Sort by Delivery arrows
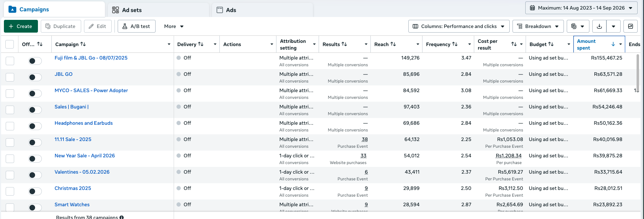 [x=201, y=44]
